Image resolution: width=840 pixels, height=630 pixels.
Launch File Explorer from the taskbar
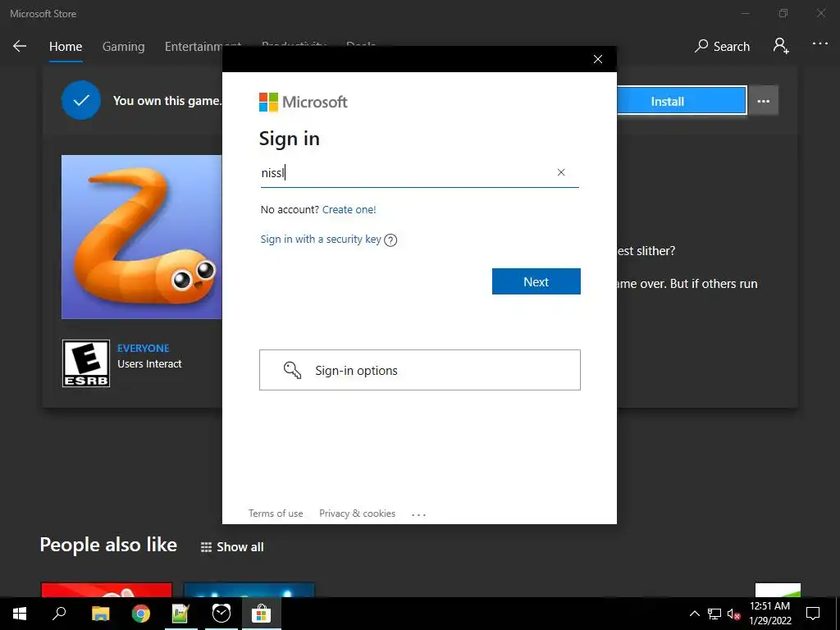click(100, 614)
